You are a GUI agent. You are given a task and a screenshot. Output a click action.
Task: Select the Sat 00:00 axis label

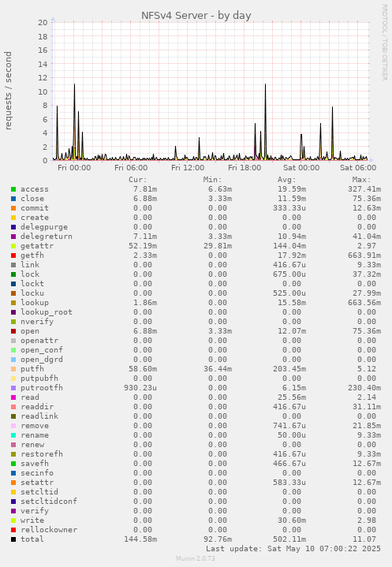301,168
